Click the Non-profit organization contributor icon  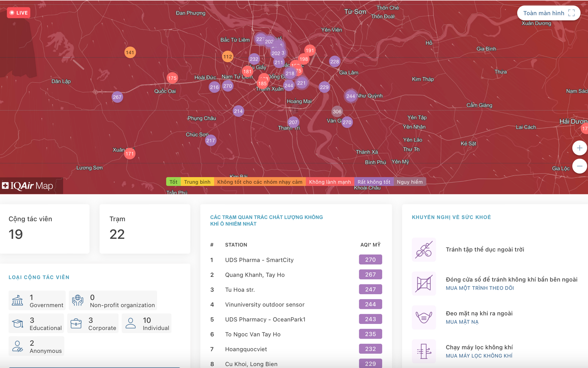point(78,301)
